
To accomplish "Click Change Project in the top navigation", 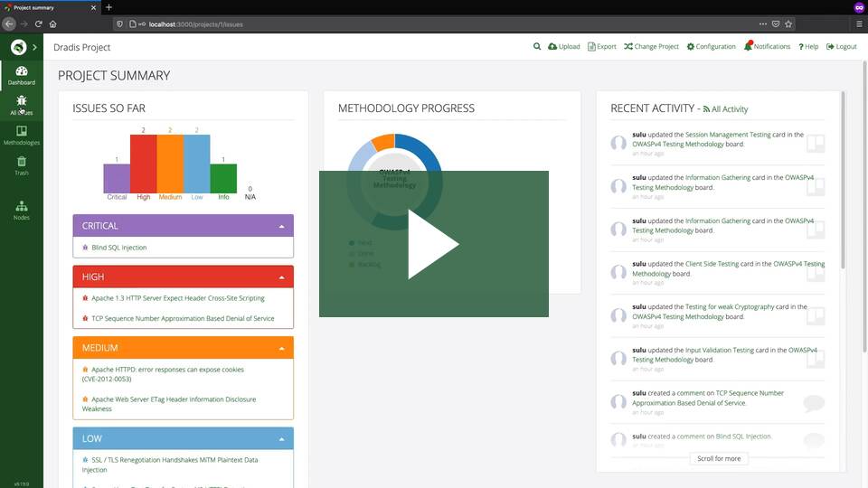I will coord(651,46).
